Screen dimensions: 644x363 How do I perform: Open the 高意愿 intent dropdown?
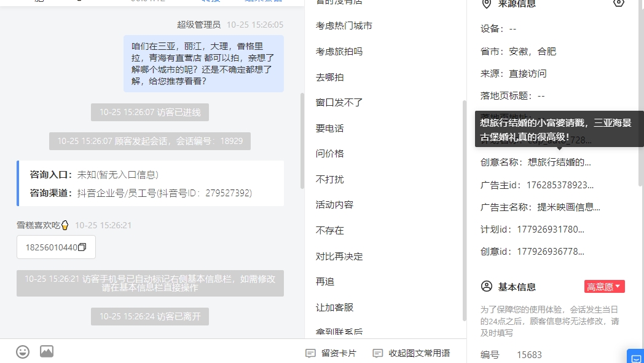[x=604, y=287]
